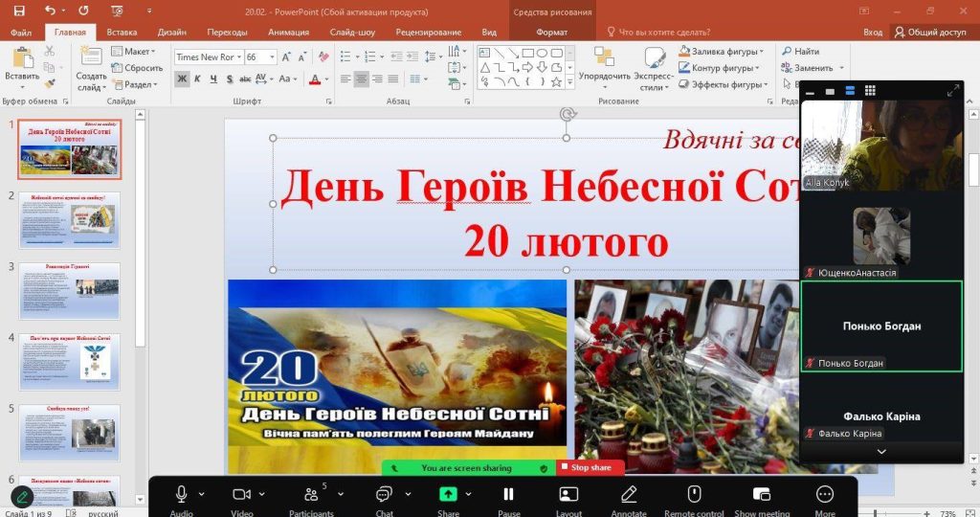Screen dimensions: 980x517
Task: Select the text box shape icon
Action: click(x=484, y=54)
